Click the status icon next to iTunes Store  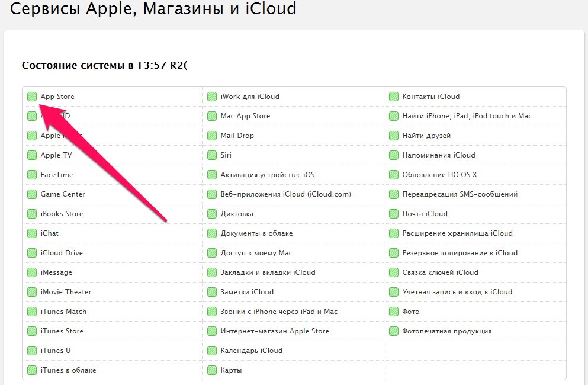32,331
